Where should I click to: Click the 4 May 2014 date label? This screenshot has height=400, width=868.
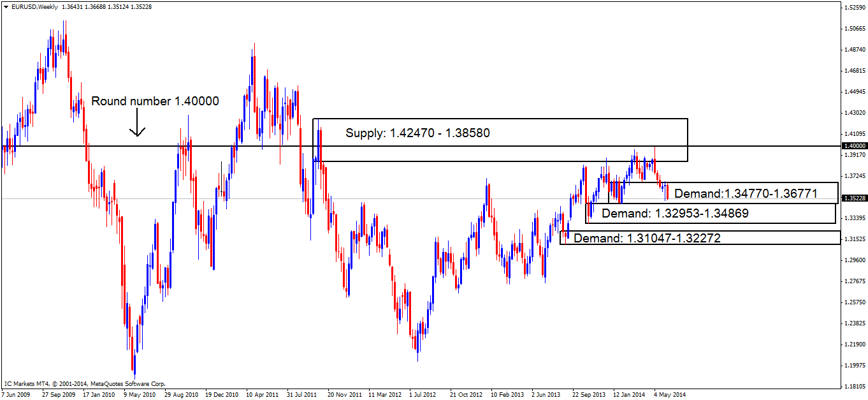669,394
